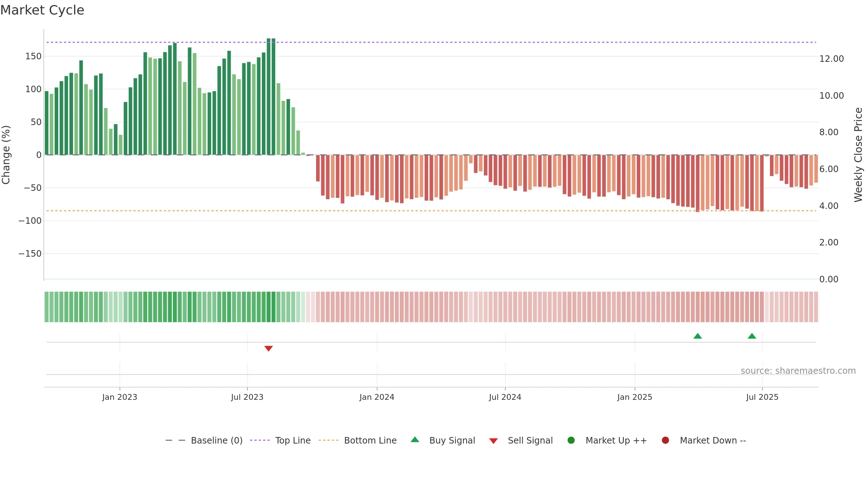The width and height of the screenshot is (868, 488).
Task: Click the 4.00 price axis tick
Action: click(x=829, y=206)
